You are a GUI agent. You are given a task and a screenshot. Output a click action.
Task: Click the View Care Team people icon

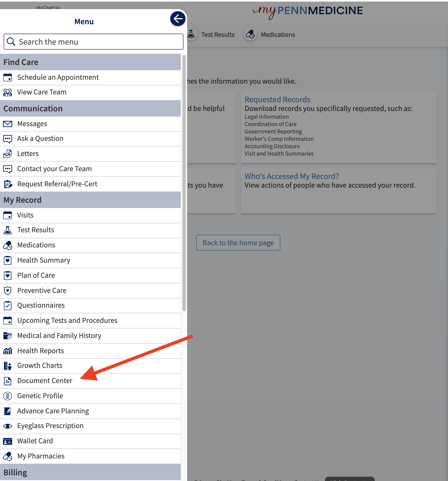tap(8, 93)
